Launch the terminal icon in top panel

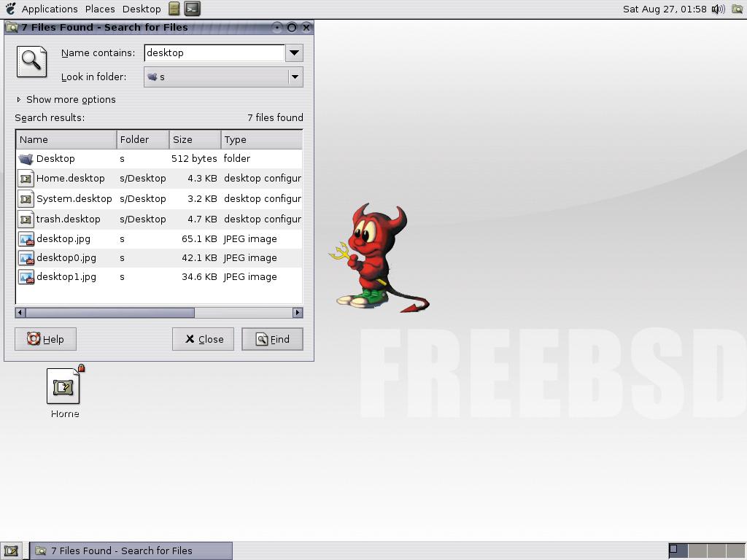pyautogui.click(x=193, y=9)
